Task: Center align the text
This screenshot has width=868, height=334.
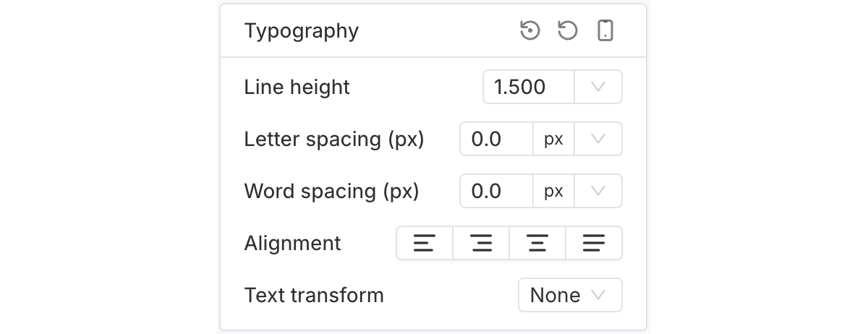Action: coord(537,244)
